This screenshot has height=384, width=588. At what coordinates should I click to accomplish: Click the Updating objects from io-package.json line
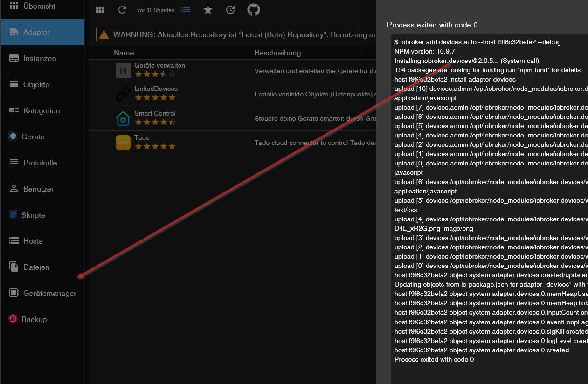coord(491,284)
